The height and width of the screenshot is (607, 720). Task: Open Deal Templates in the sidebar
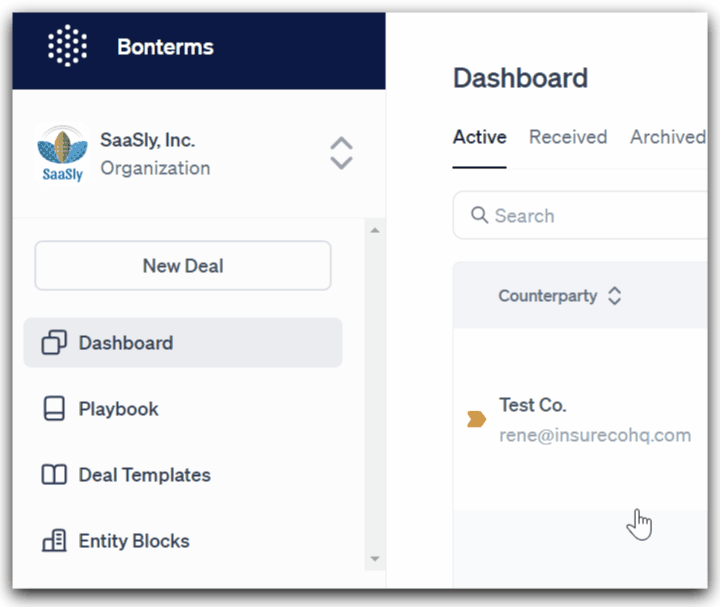tap(183, 475)
